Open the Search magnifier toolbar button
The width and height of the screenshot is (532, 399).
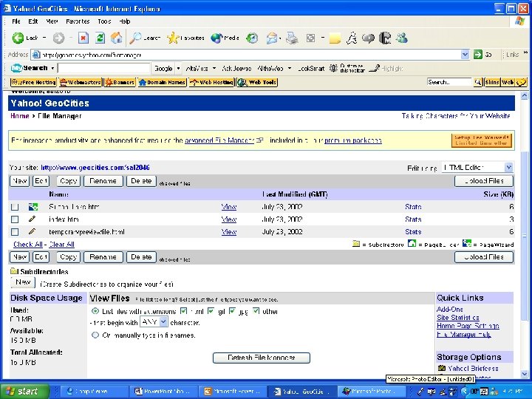click(145, 38)
